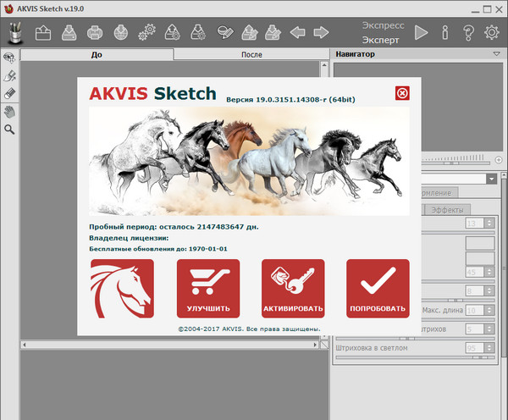
Task: Select the Hand tool
Action: point(9,112)
